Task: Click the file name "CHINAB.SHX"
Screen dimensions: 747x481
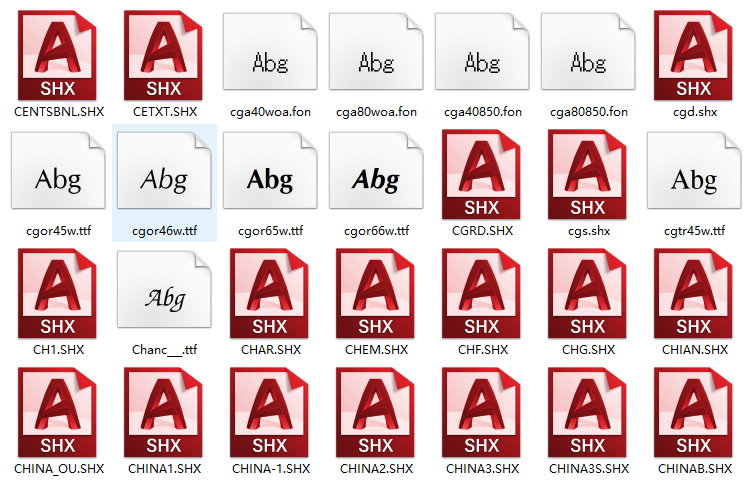Action: tap(695, 469)
